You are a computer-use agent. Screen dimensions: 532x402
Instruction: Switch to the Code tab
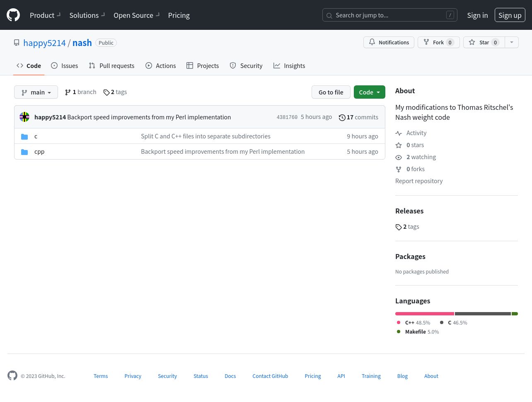click(29, 65)
